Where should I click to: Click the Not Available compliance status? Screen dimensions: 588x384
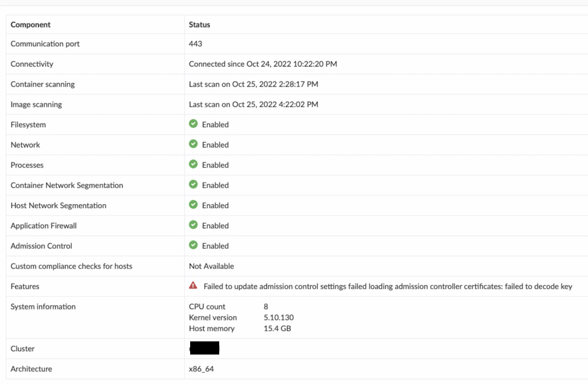(x=211, y=266)
